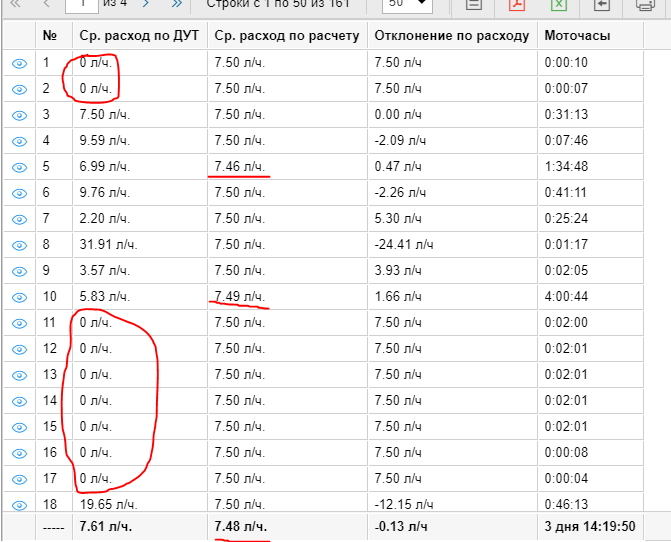Image resolution: width=671 pixels, height=542 pixels.
Task: Toggle the eye icon for row 8
Action: click(19, 244)
